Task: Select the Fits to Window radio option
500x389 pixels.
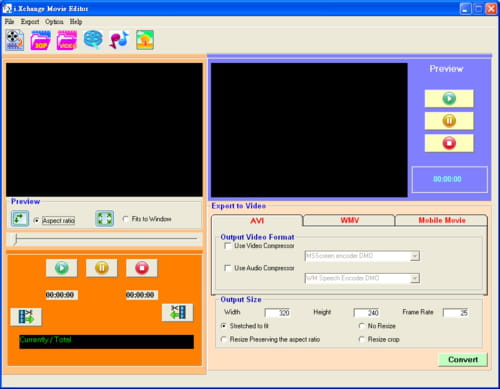Action: tap(126, 219)
